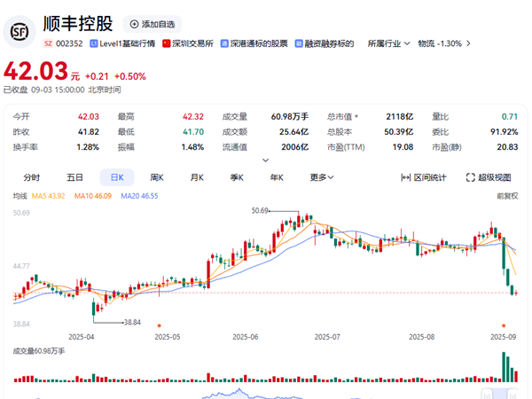The height and width of the screenshot is (399, 532).
Task: Click MA20 46.55 indicator label
Action: click(139, 196)
